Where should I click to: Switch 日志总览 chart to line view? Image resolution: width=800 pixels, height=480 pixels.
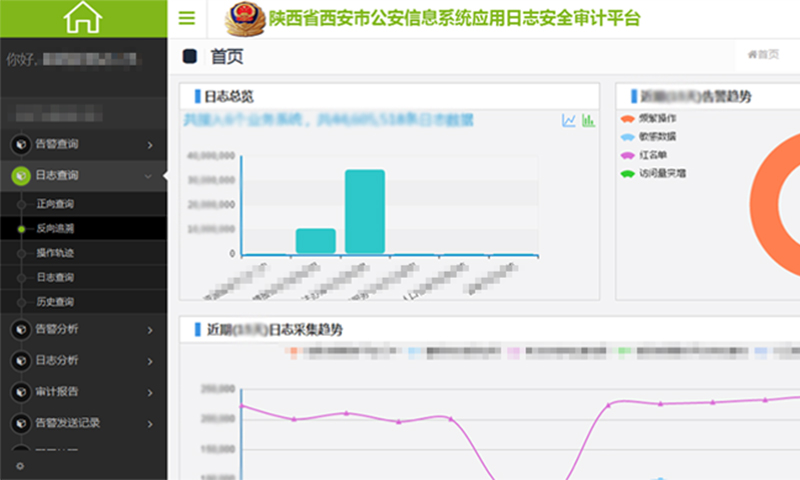click(569, 121)
